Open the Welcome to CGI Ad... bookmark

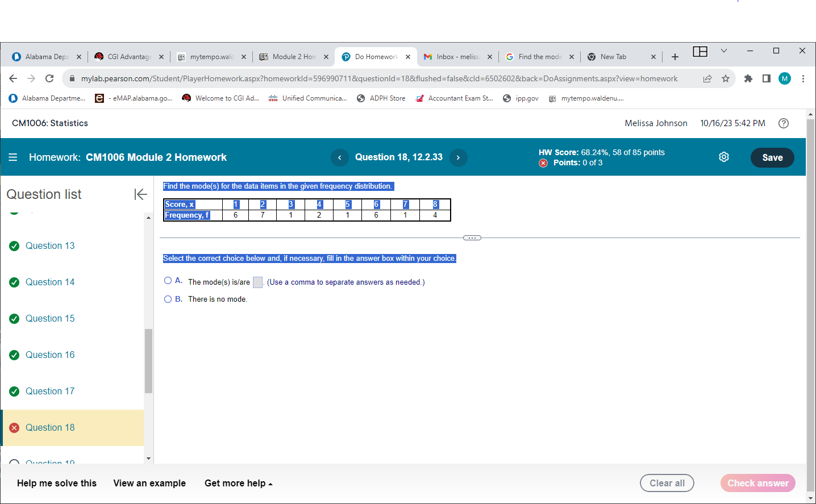(x=220, y=98)
